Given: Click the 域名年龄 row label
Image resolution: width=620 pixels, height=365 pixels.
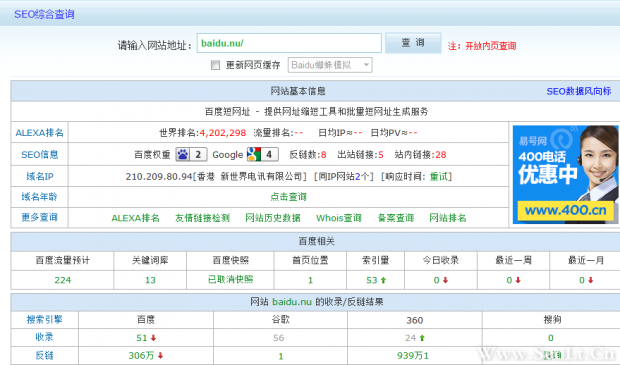Looking at the screenshot, I should (40, 197).
